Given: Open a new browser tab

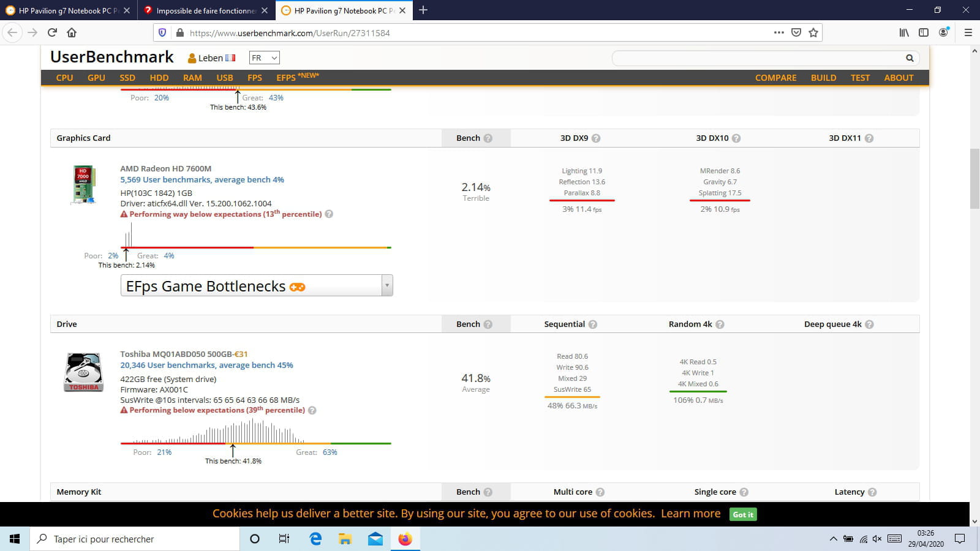Looking at the screenshot, I should click(423, 10).
